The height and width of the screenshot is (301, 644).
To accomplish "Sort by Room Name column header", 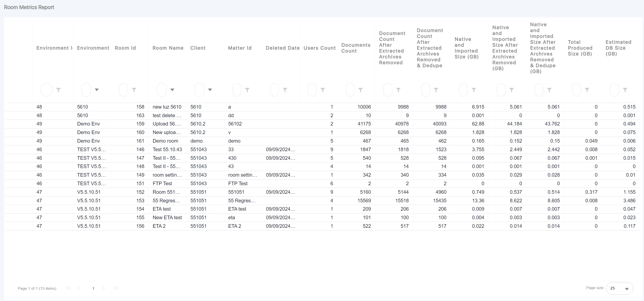I will tap(168, 48).
